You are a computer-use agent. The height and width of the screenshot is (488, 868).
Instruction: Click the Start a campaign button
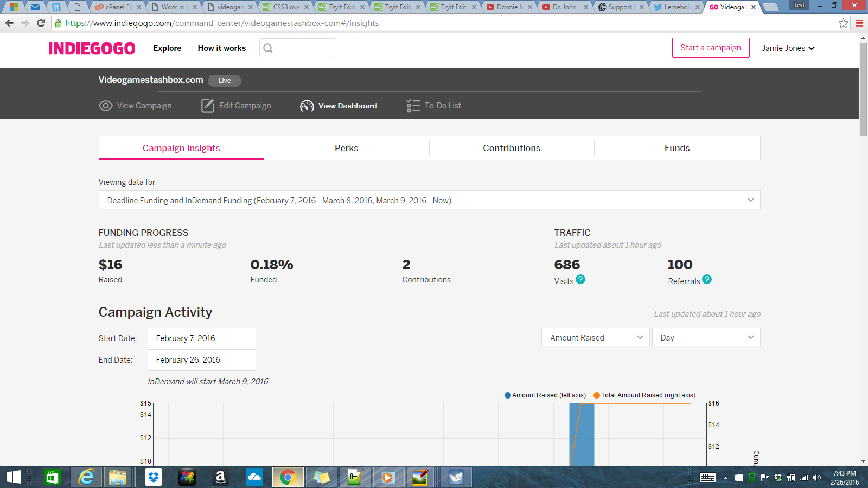point(711,48)
